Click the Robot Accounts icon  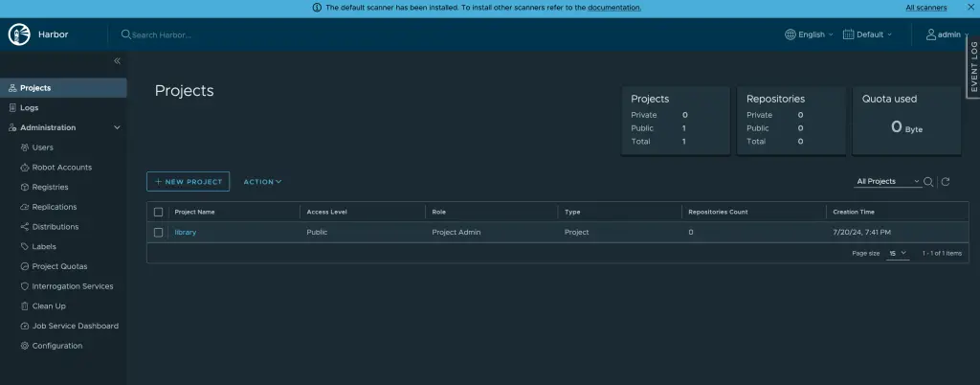click(x=25, y=168)
